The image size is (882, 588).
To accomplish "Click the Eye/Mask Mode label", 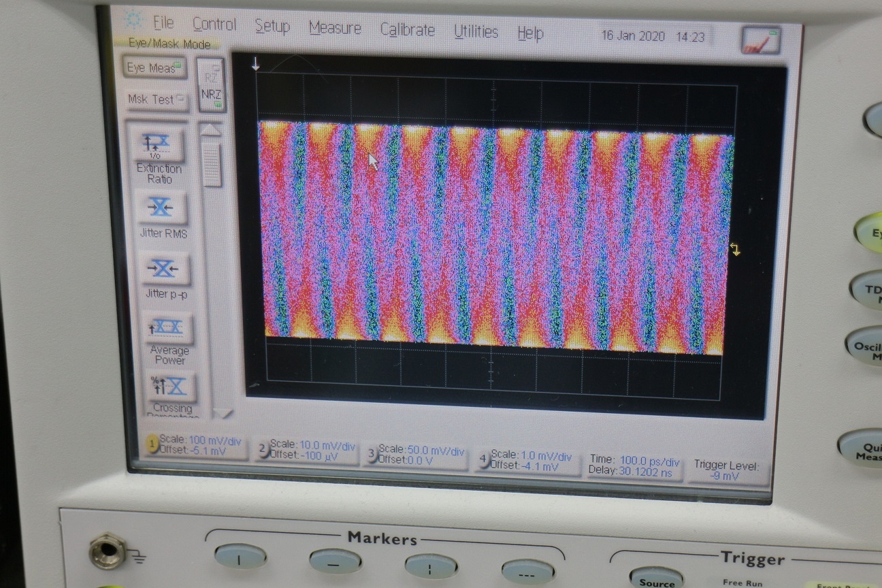I will pos(169,44).
